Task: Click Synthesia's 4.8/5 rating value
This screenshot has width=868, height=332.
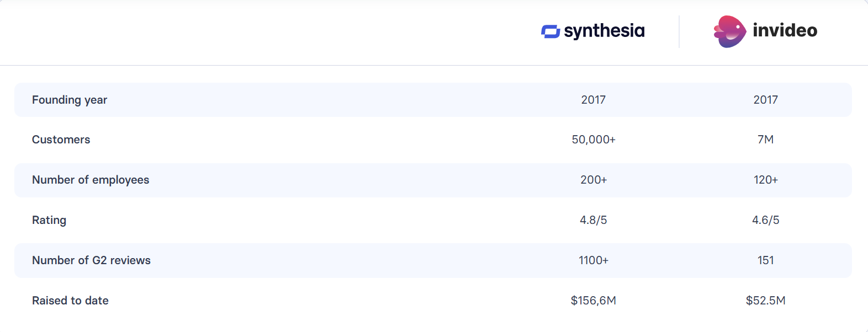Action: point(594,220)
